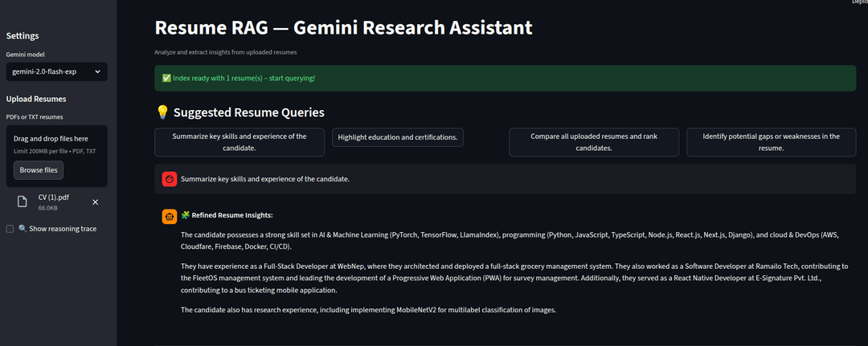Select the 'Summarize key skills and experience' suggested query button
The height and width of the screenshot is (346, 868).
tap(240, 142)
